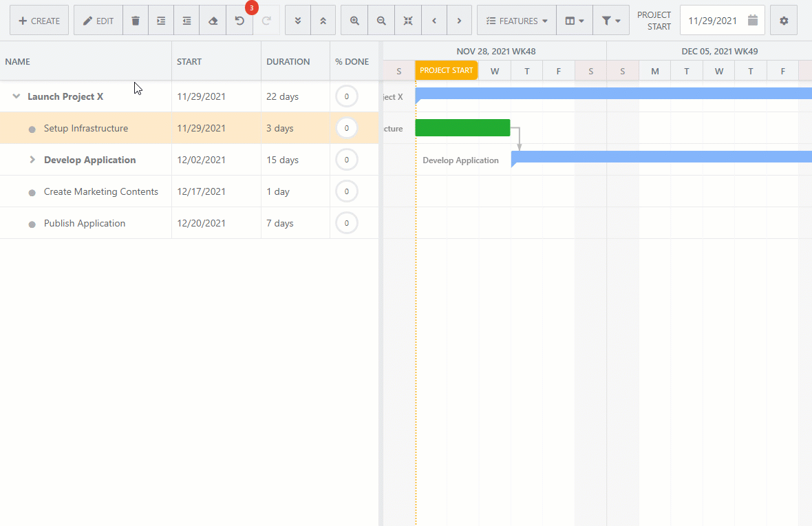Expand all tasks with double-down chevron
Image resolution: width=812 pixels, height=526 pixels.
click(x=297, y=21)
